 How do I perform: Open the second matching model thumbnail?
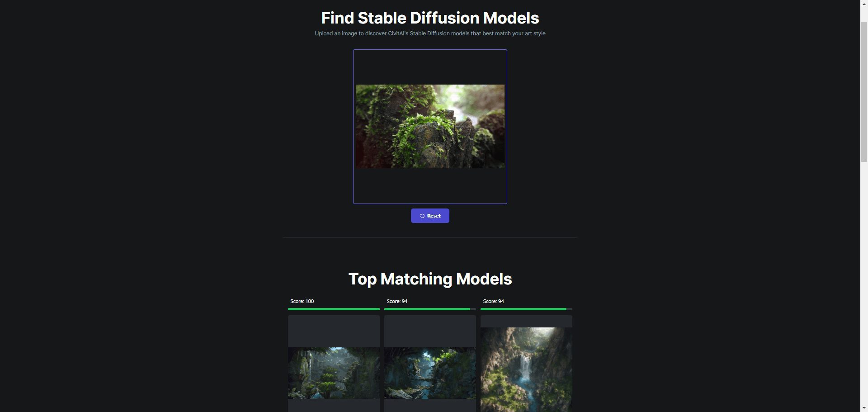point(430,373)
